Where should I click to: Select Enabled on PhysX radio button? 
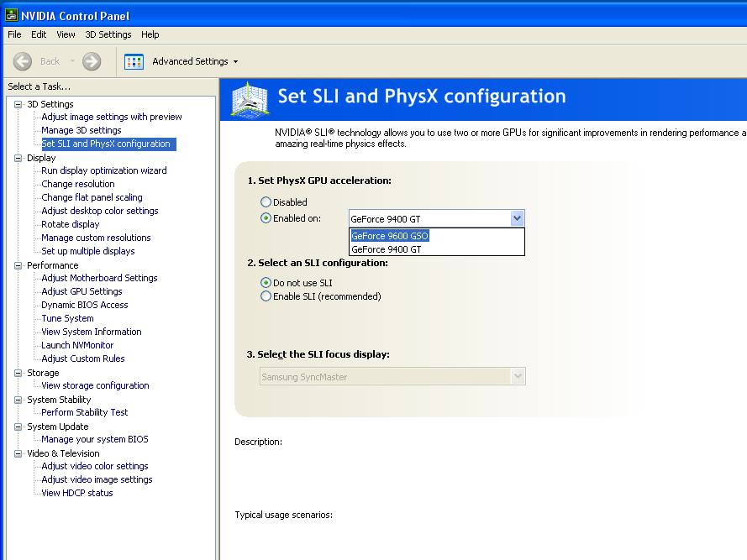[x=266, y=218]
